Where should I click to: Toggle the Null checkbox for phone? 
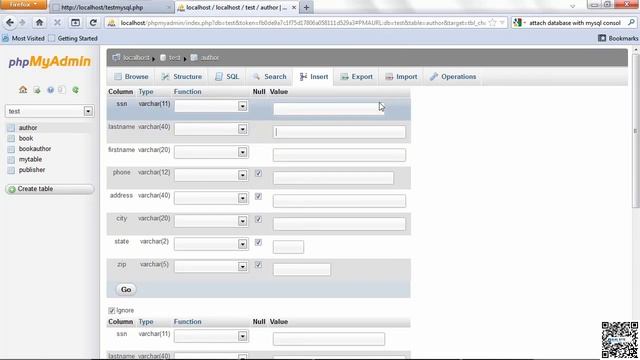(258, 173)
